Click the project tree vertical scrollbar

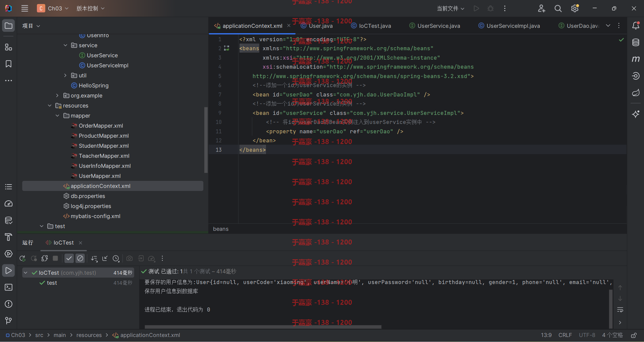point(206,140)
